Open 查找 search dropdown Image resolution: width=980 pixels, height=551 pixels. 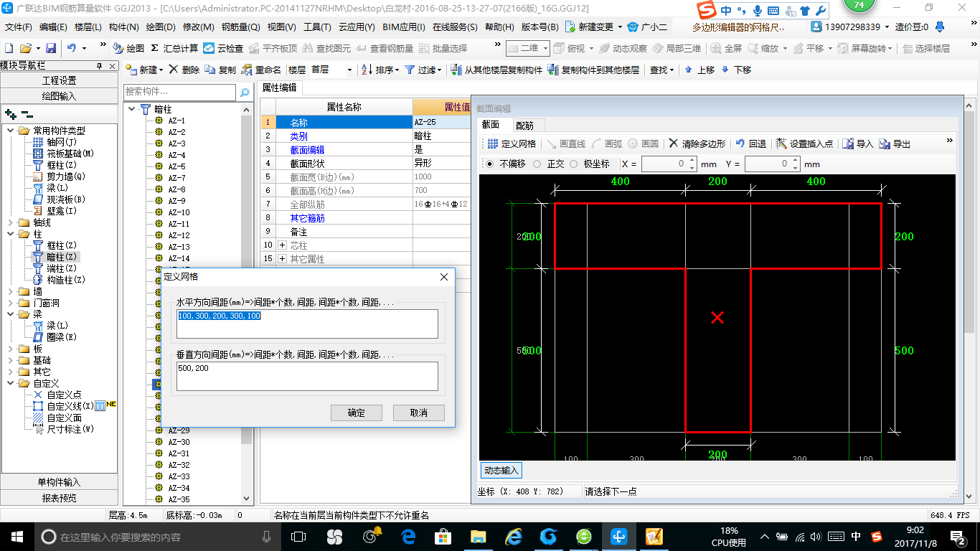click(662, 70)
